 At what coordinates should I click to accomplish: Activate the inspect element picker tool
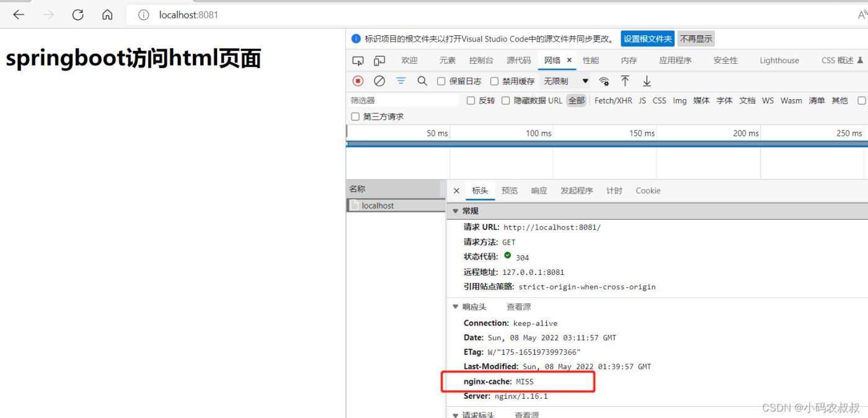tap(358, 61)
